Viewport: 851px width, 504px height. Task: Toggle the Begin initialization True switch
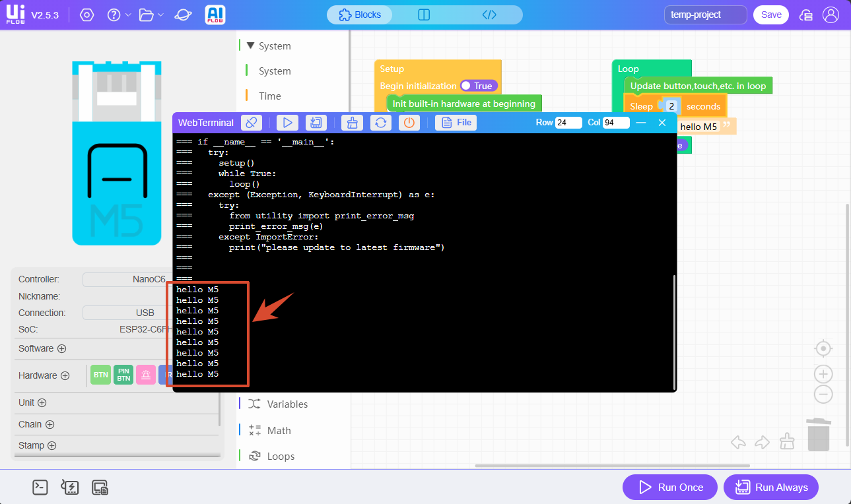click(x=478, y=86)
